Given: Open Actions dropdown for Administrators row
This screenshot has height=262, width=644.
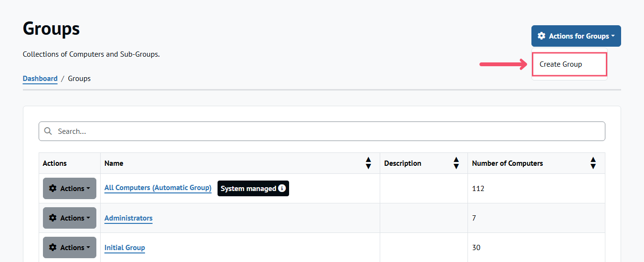Looking at the screenshot, I should pos(70,218).
